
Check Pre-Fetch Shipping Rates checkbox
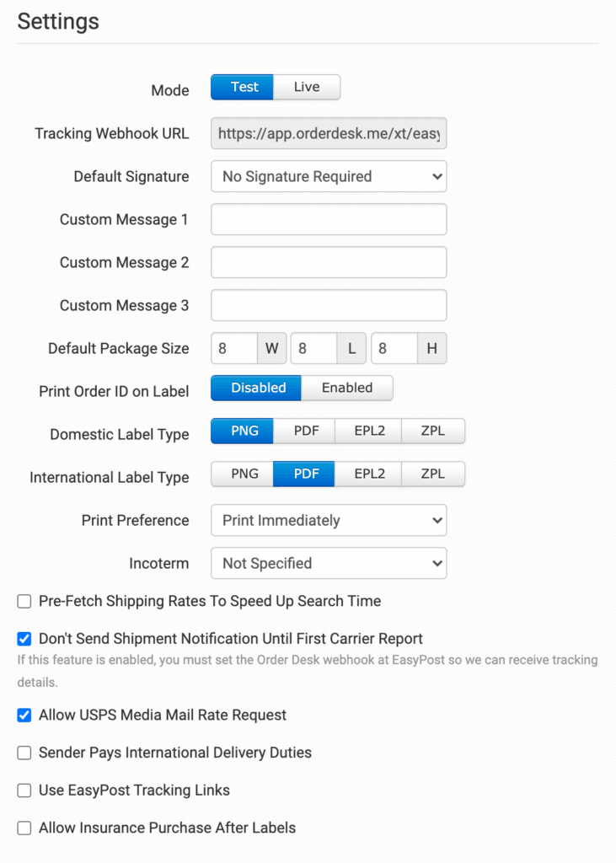(x=24, y=602)
